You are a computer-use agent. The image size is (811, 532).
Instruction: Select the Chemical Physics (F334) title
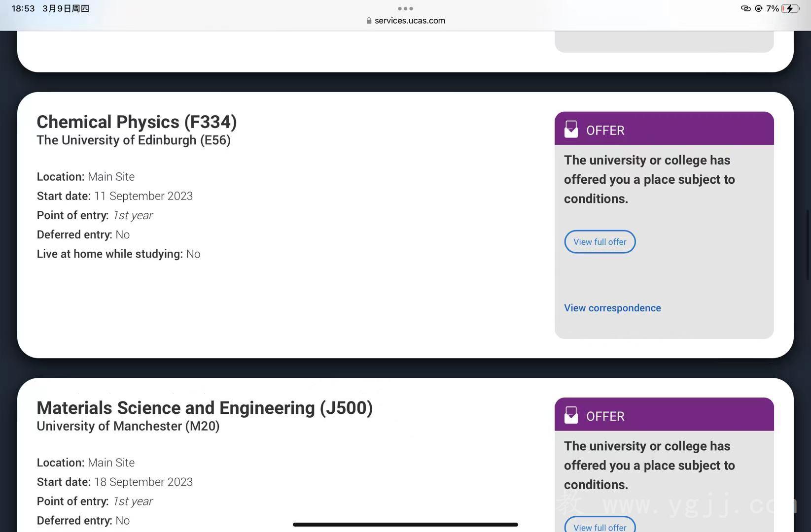pos(137,122)
